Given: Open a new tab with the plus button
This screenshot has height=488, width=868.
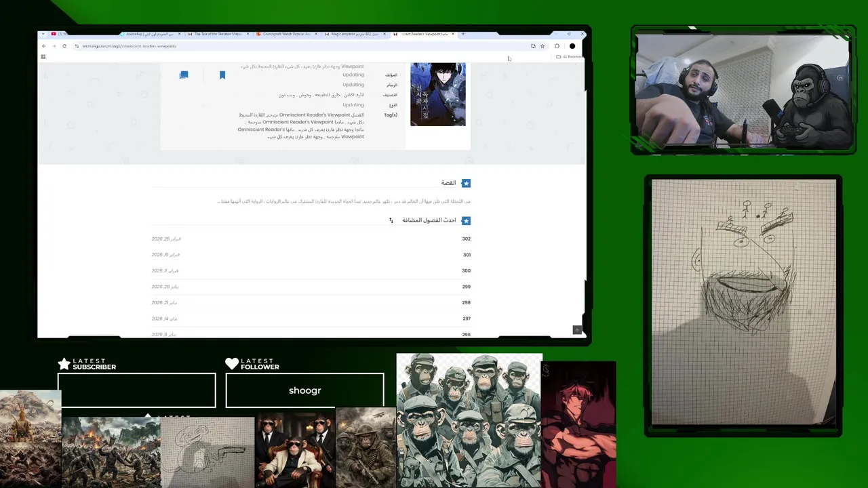Looking at the screenshot, I should click(463, 34).
